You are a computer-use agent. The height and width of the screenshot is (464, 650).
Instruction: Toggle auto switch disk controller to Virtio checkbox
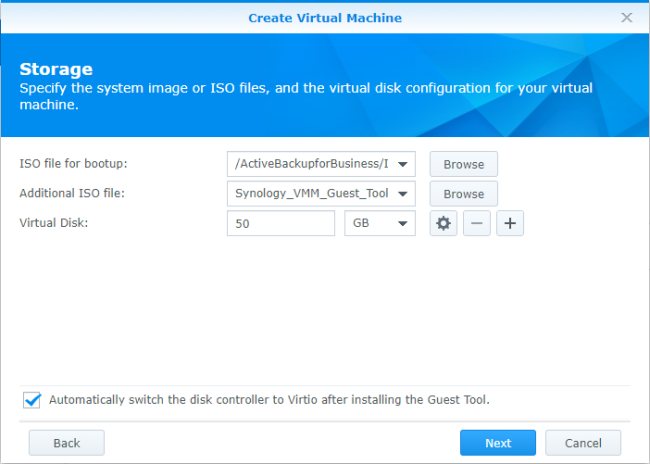32,400
